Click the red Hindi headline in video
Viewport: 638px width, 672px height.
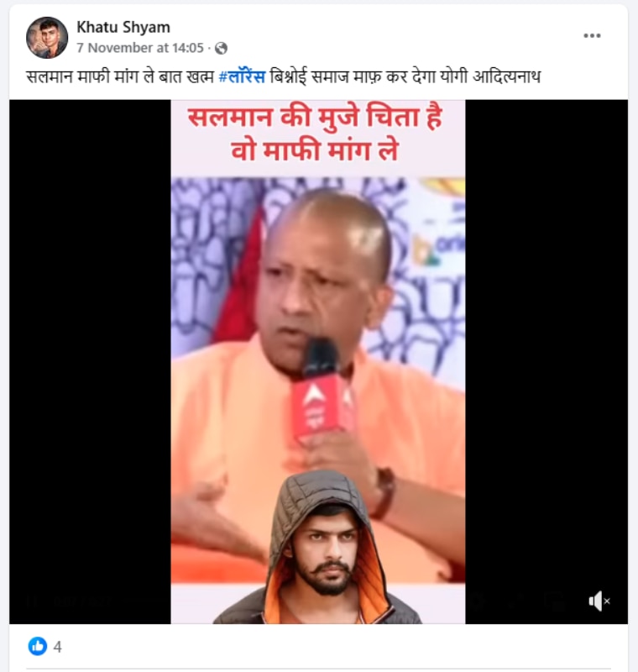click(315, 134)
